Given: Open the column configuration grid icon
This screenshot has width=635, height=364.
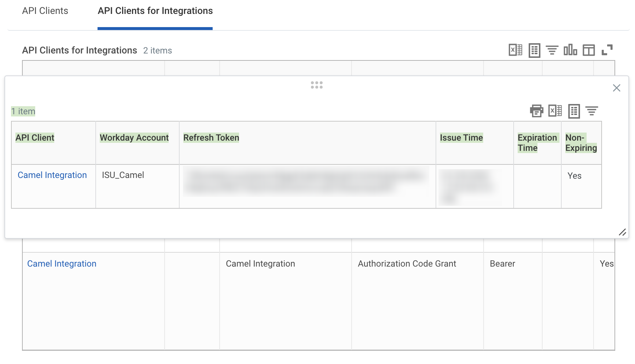Looking at the screenshot, I should coord(589,50).
